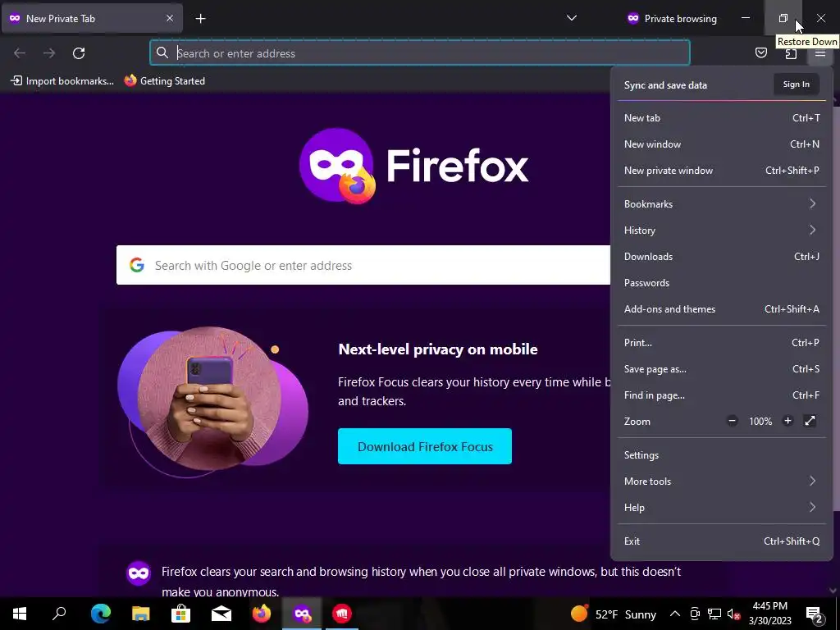Open Microsoft Store from taskbar

tap(181, 614)
